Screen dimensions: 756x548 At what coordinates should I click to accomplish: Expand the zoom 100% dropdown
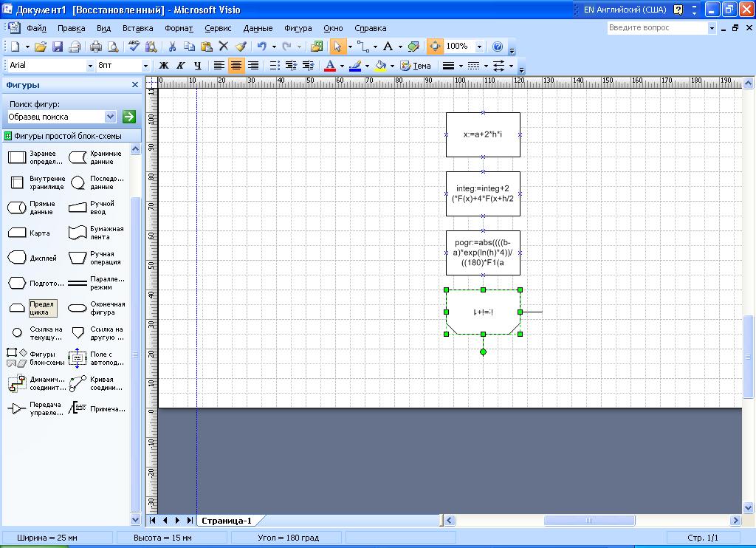(x=479, y=47)
